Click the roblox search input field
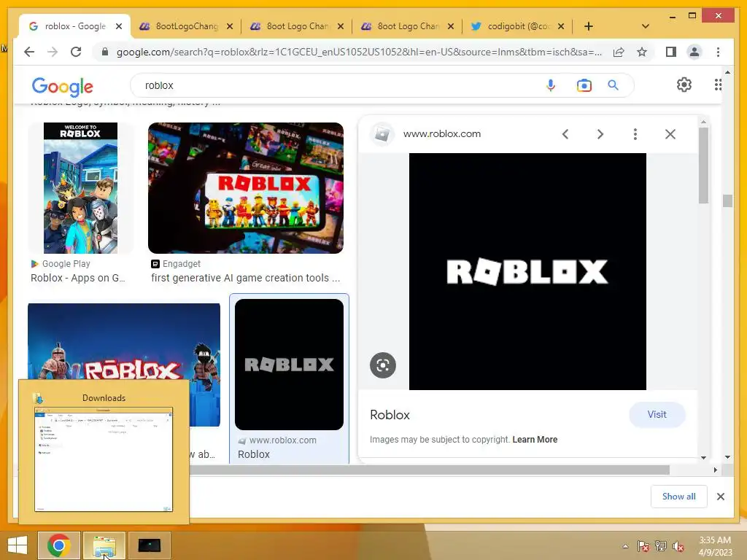This screenshot has height=560, width=747. 338,85
